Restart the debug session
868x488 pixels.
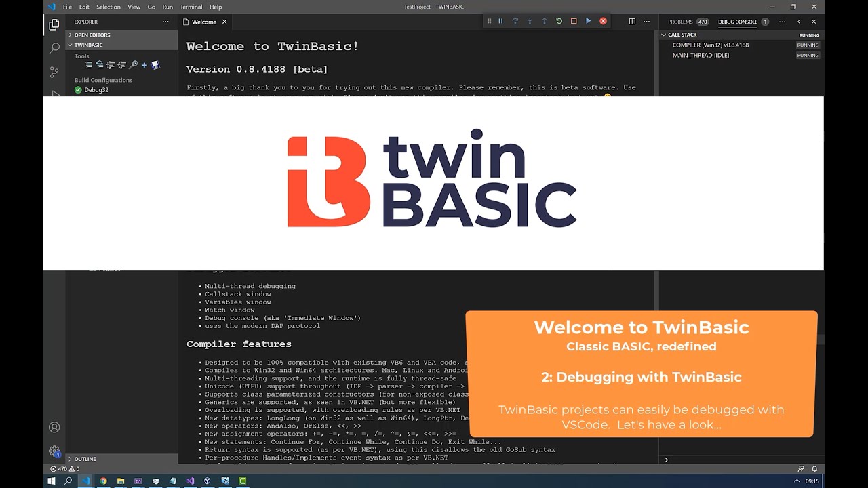559,21
